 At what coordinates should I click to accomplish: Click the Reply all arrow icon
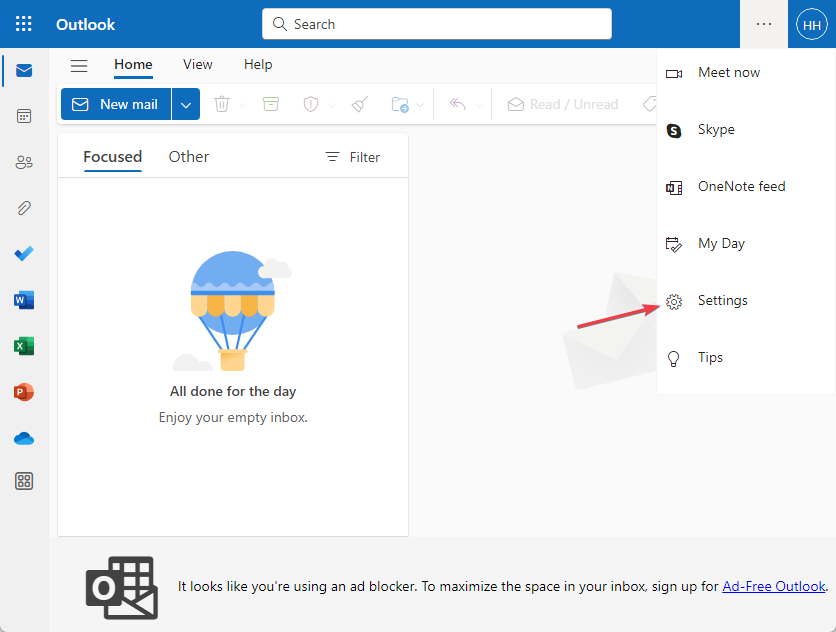(x=457, y=104)
